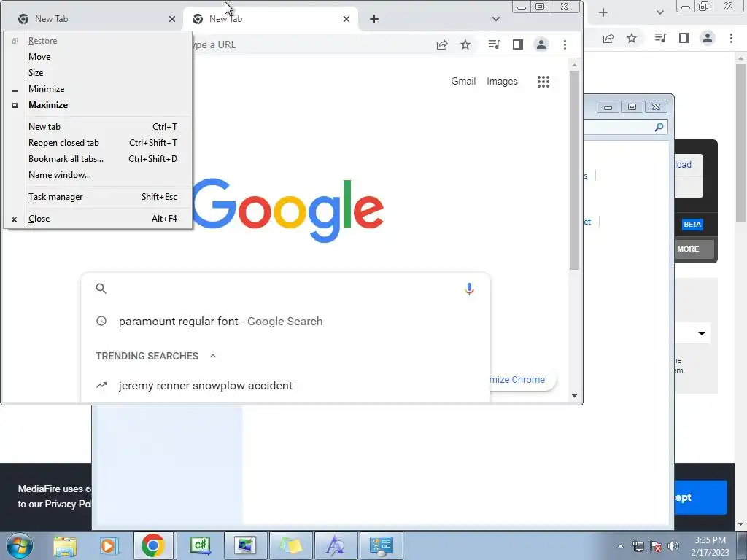747x560 pixels.
Task: Select Minimize in the context menu
Action: click(98, 89)
